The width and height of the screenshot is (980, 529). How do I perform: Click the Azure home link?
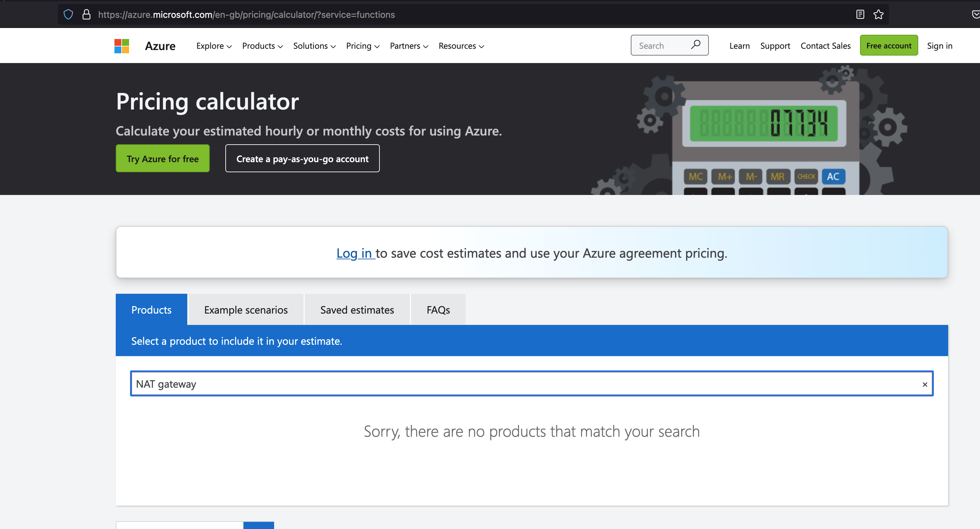160,45
